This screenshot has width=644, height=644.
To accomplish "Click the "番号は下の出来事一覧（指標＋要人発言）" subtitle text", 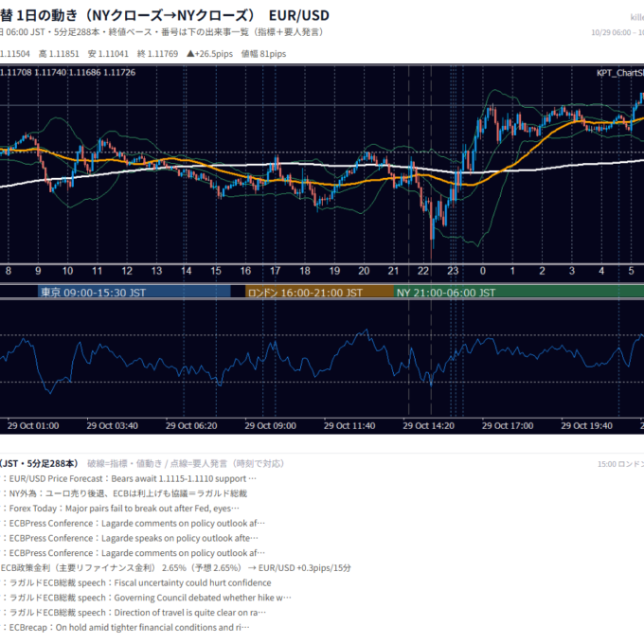I will [241, 32].
